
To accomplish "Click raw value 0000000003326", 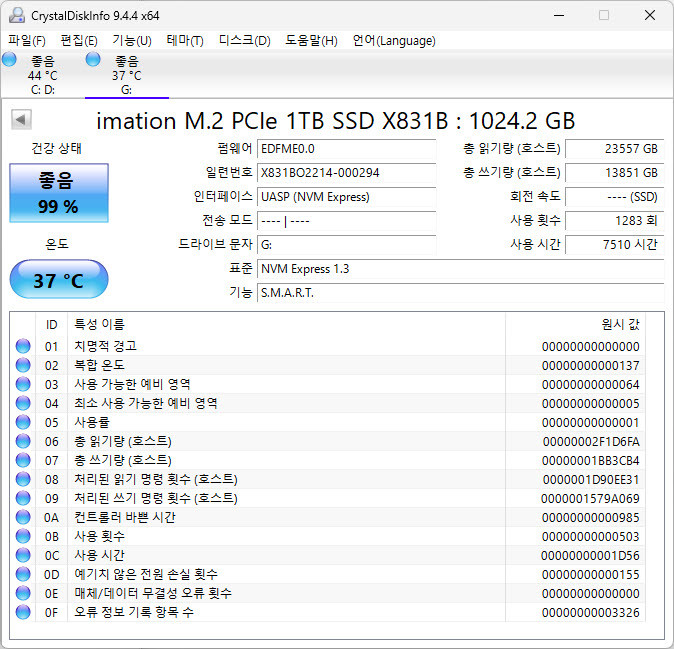I will click(590, 612).
